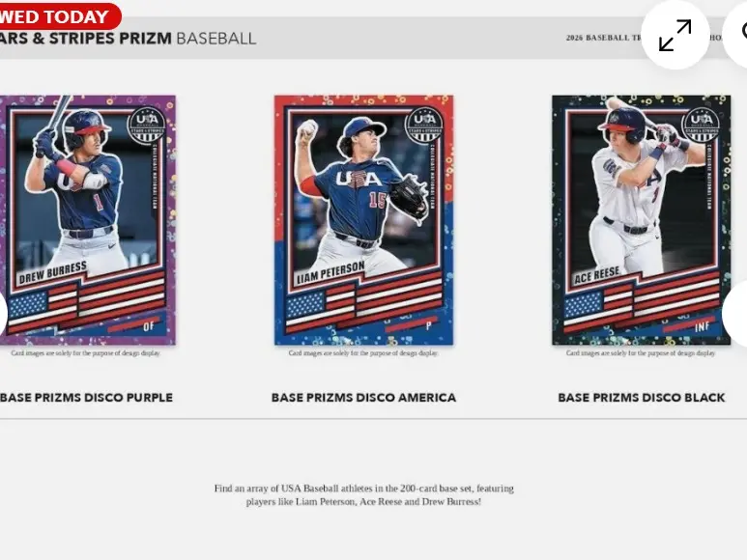Click the USA Baseball logo on Liam Peterson card
The height and width of the screenshot is (560, 747).
tap(424, 126)
